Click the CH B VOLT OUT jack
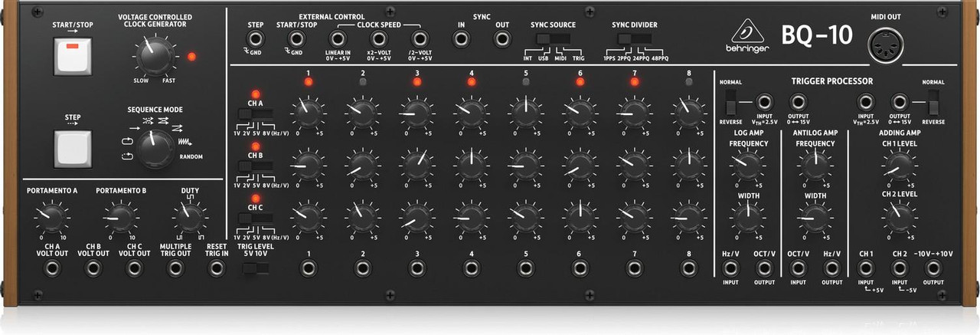The image size is (980, 335). coord(93,268)
